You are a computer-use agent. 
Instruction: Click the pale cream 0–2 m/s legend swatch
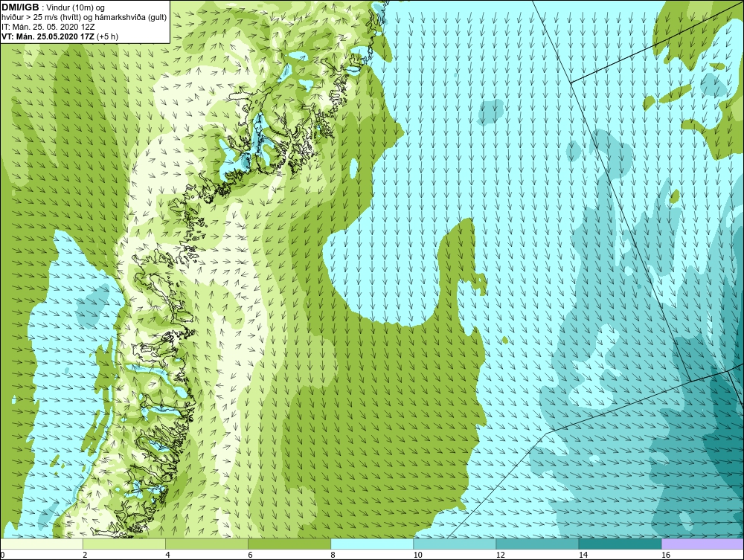point(42,544)
